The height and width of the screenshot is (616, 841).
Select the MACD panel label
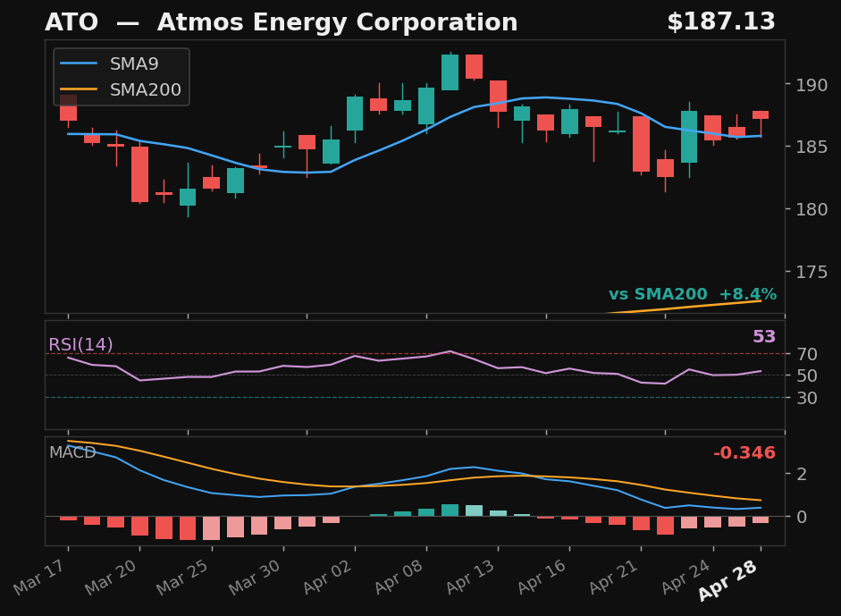pyautogui.click(x=74, y=452)
